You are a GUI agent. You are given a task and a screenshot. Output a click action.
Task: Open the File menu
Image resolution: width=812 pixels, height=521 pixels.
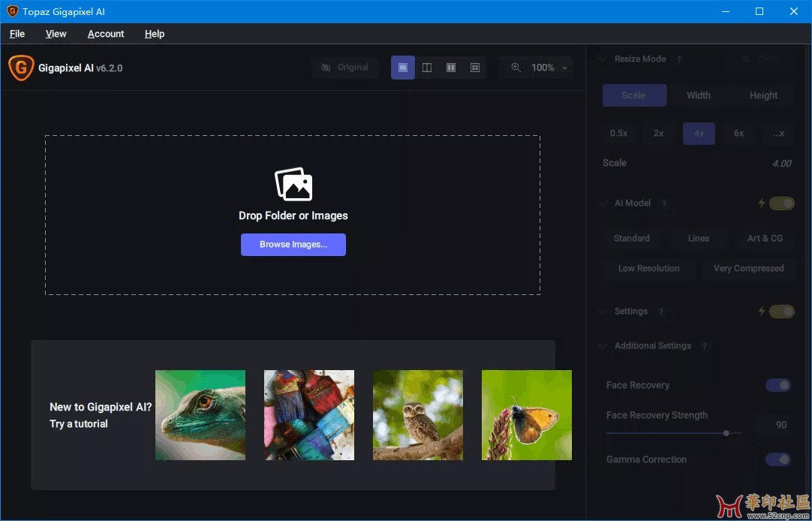pos(17,34)
